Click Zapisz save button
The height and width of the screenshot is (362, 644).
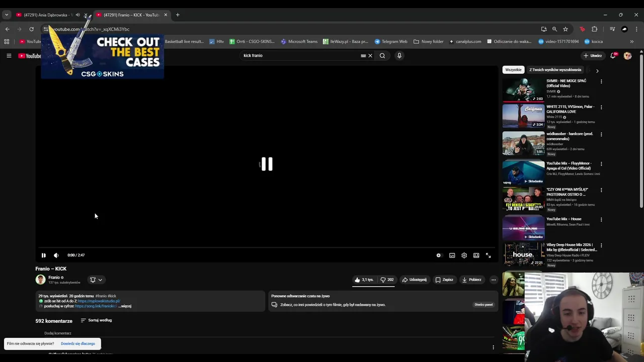444,280
